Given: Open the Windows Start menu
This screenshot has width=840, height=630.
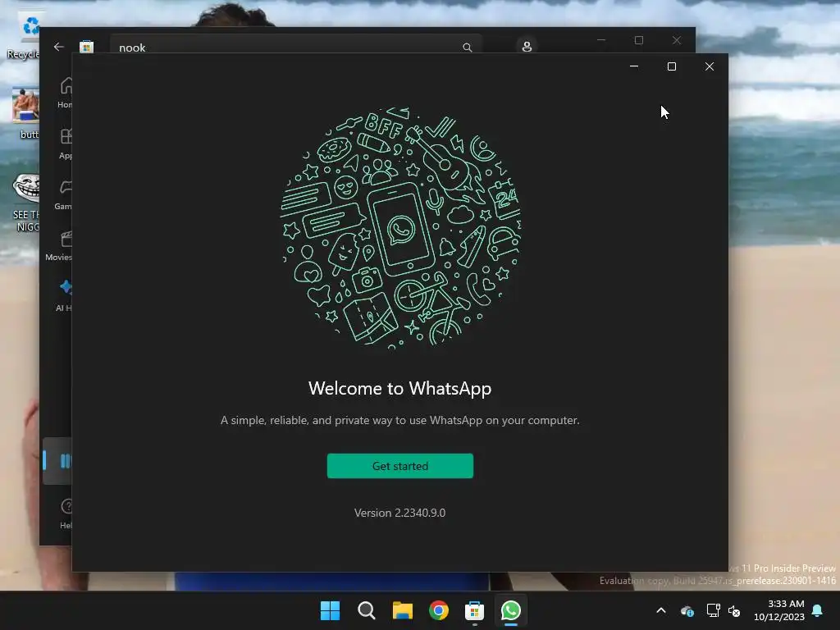Looking at the screenshot, I should [x=330, y=610].
